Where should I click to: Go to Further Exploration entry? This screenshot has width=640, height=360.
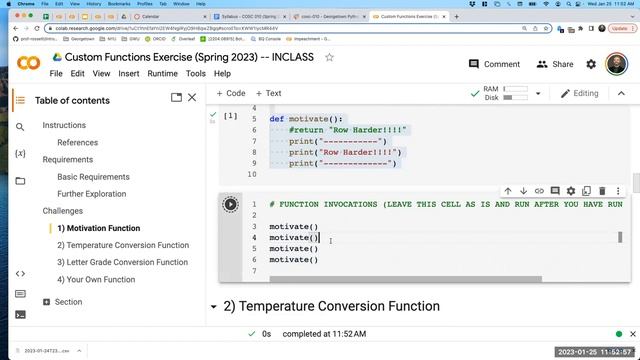click(91, 194)
